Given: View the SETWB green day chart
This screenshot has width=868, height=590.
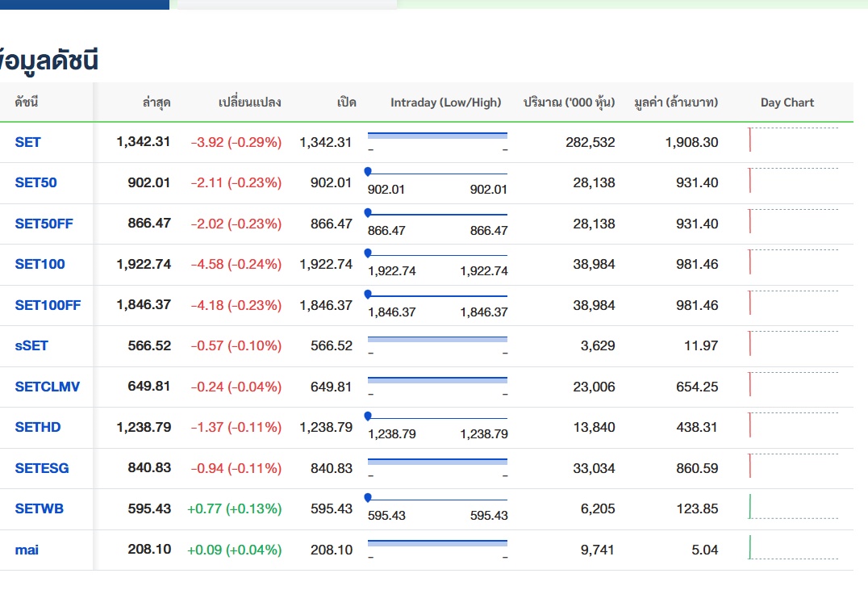Looking at the screenshot, I should point(792,507).
